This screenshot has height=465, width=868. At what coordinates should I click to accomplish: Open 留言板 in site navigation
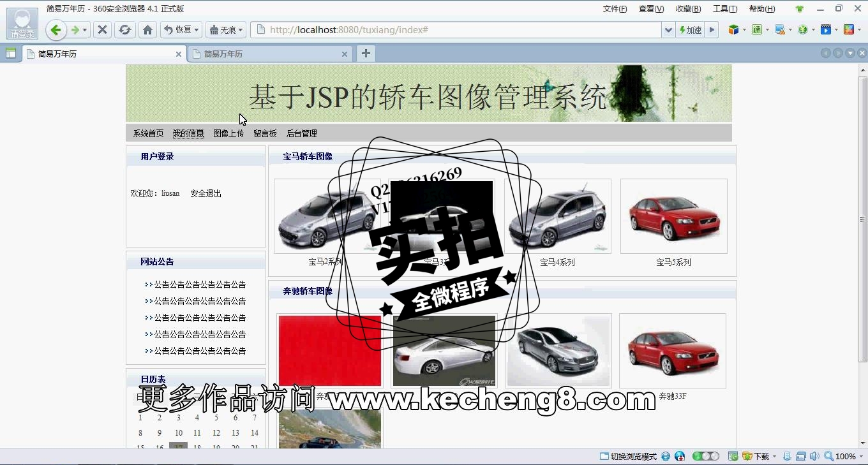(x=265, y=133)
